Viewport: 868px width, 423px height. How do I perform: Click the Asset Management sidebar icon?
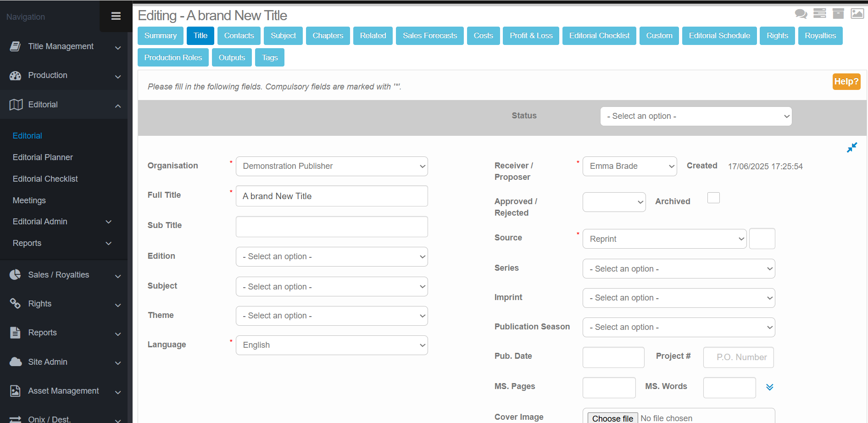point(16,391)
